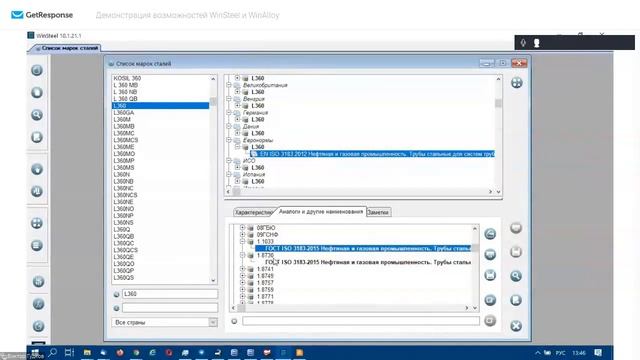Open the Все страны country dropdown
The height and width of the screenshot is (360, 640).
213,322
